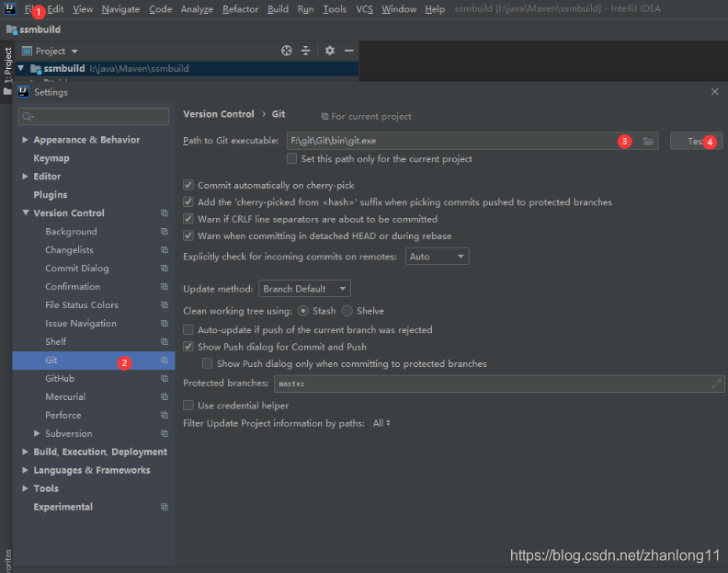This screenshot has height=573, width=728.
Task: Click the IntelliJ IDEA logo in title bar
Action: coord(10,8)
